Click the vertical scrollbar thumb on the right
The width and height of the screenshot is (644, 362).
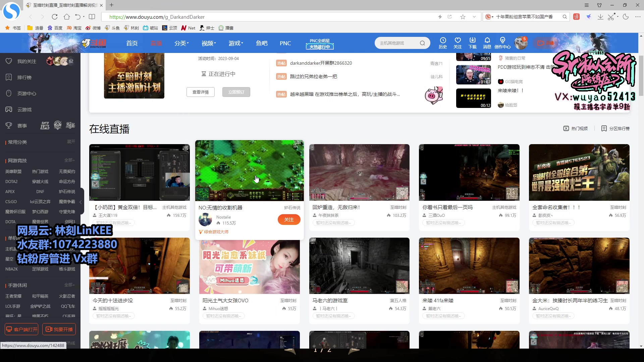(x=641, y=75)
